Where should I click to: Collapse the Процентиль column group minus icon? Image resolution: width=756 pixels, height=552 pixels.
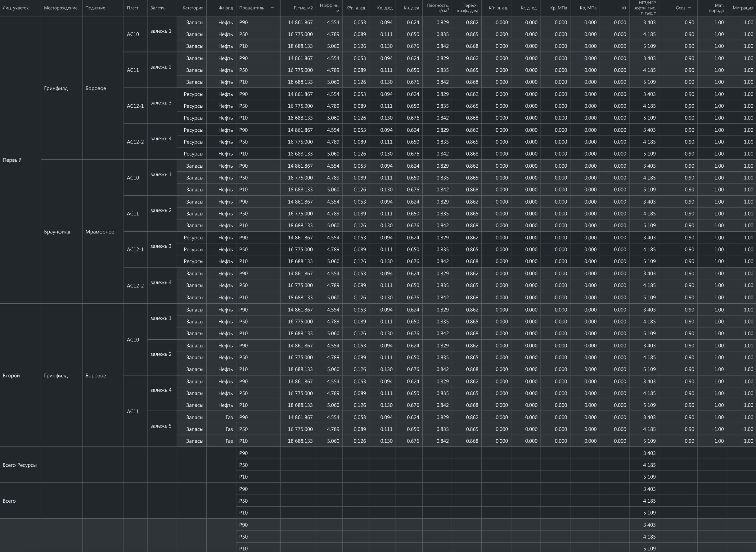(x=272, y=8)
